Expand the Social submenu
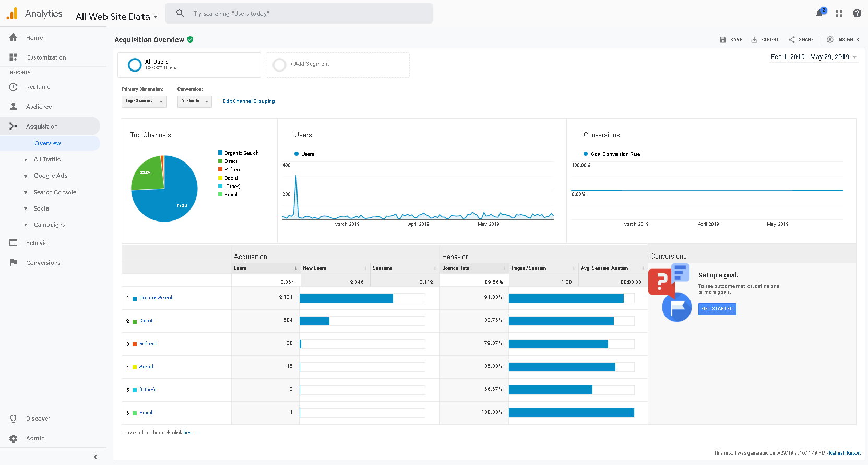 pos(26,209)
